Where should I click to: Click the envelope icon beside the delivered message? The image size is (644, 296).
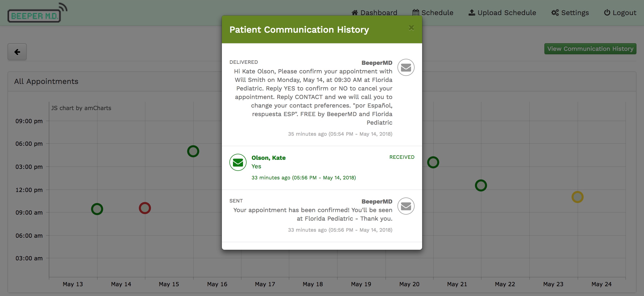point(406,67)
